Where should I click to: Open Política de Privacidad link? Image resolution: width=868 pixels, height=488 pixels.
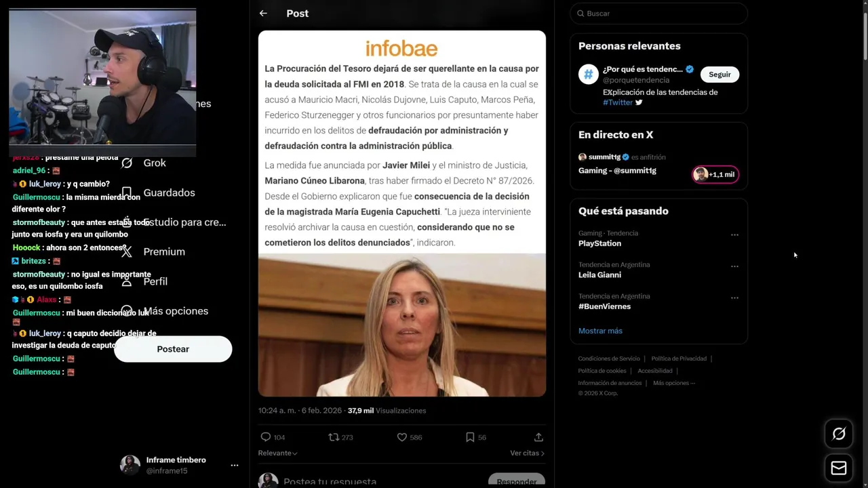(679, 359)
